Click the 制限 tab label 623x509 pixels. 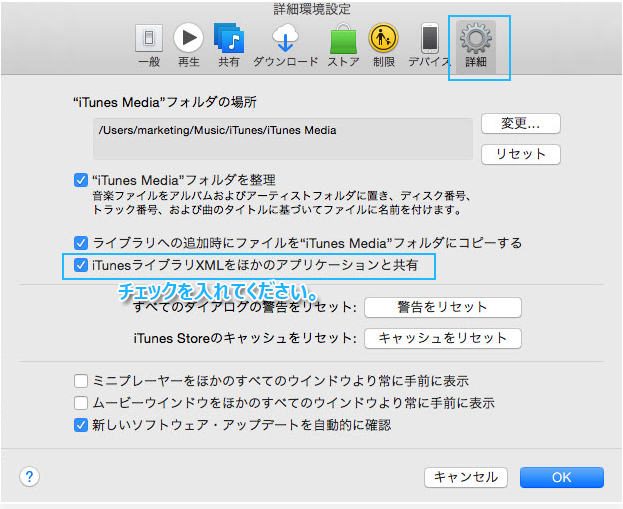click(383, 62)
